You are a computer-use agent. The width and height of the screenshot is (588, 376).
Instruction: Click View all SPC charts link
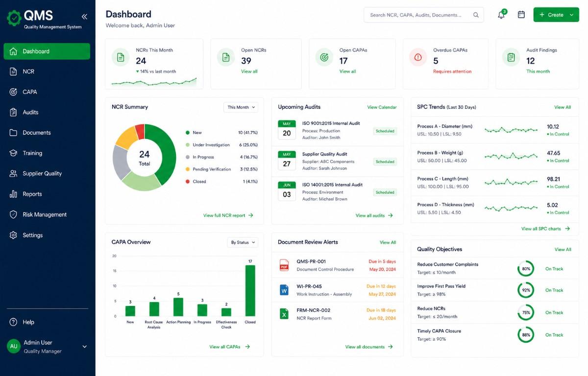coord(546,229)
